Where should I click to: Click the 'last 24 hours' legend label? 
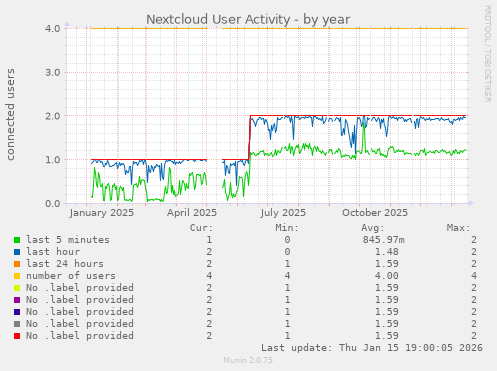[65, 264]
